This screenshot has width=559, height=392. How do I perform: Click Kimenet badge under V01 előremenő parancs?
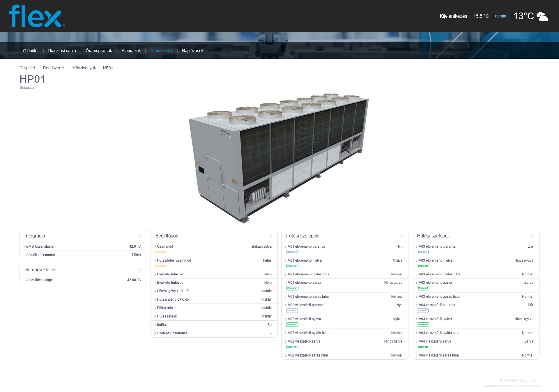pyautogui.click(x=292, y=252)
